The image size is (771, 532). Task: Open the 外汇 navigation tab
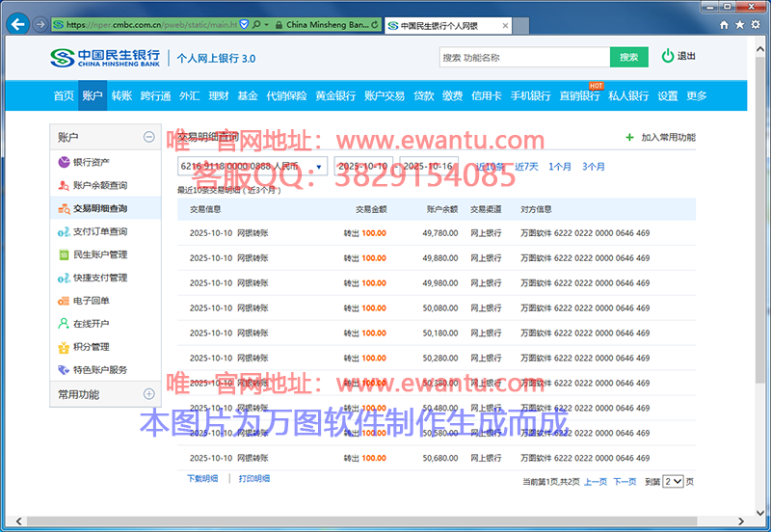pos(189,95)
